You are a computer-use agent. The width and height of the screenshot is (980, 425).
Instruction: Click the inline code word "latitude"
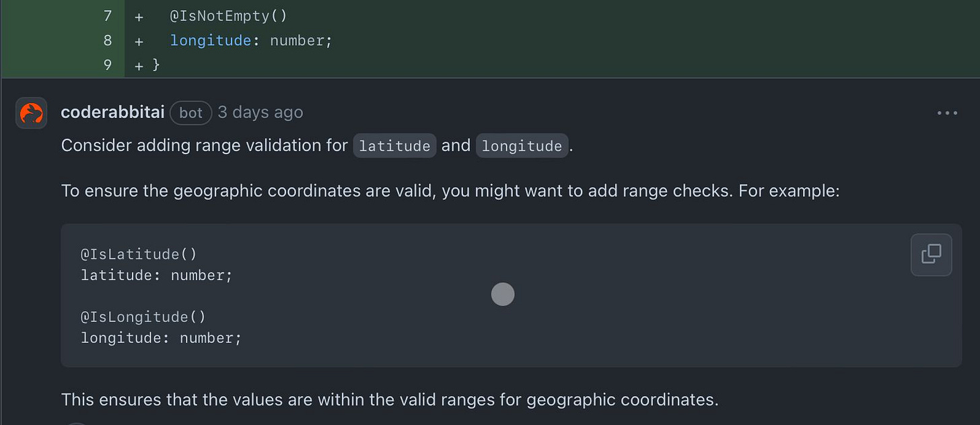[x=395, y=146]
